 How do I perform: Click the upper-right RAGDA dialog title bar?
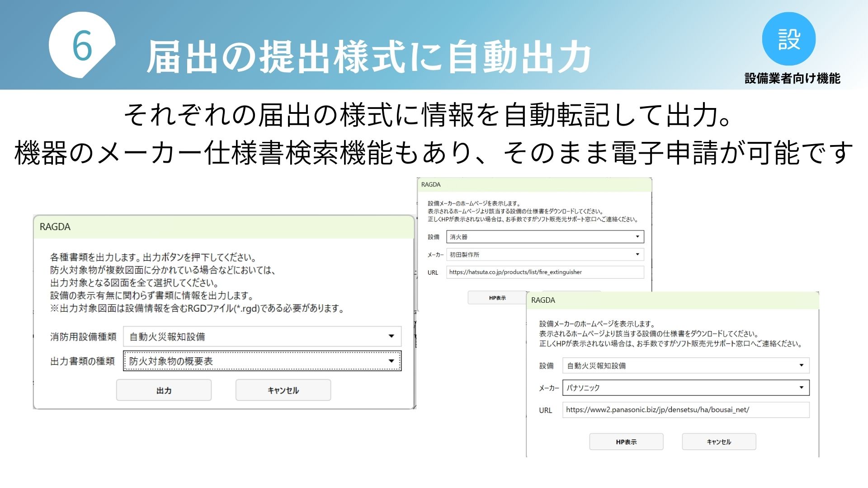pyautogui.click(x=533, y=185)
